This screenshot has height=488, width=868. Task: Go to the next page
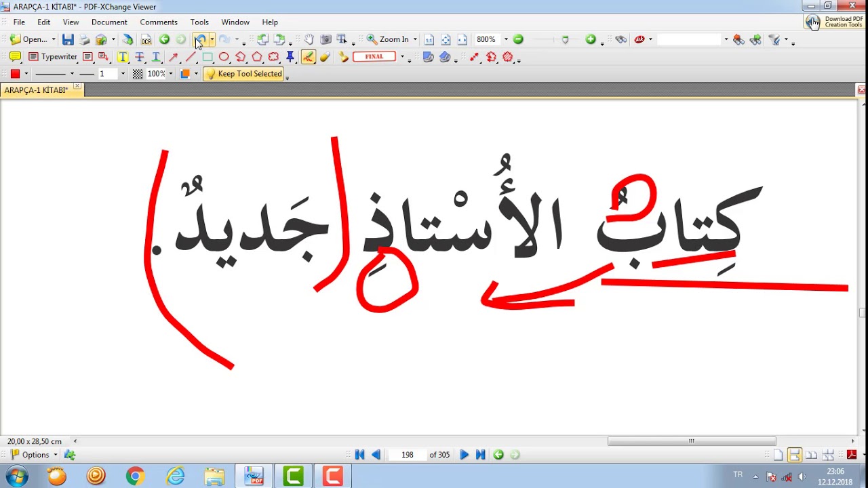(465, 455)
